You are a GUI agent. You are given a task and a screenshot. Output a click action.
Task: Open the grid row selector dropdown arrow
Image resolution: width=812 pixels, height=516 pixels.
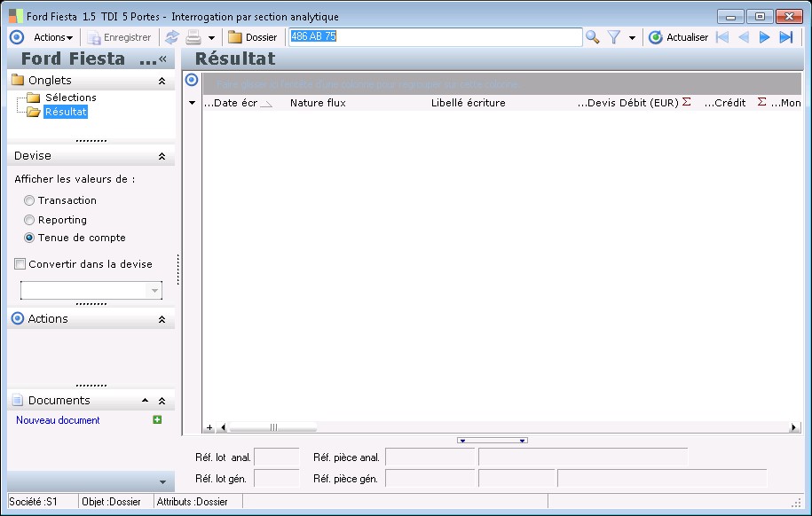(x=192, y=103)
